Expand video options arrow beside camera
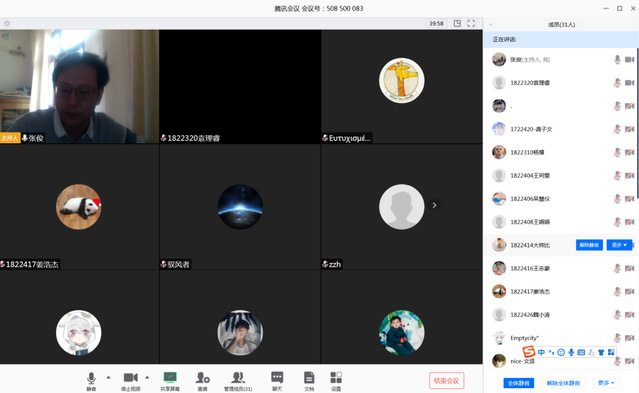639x393 pixels. click(x=147, y=377)
